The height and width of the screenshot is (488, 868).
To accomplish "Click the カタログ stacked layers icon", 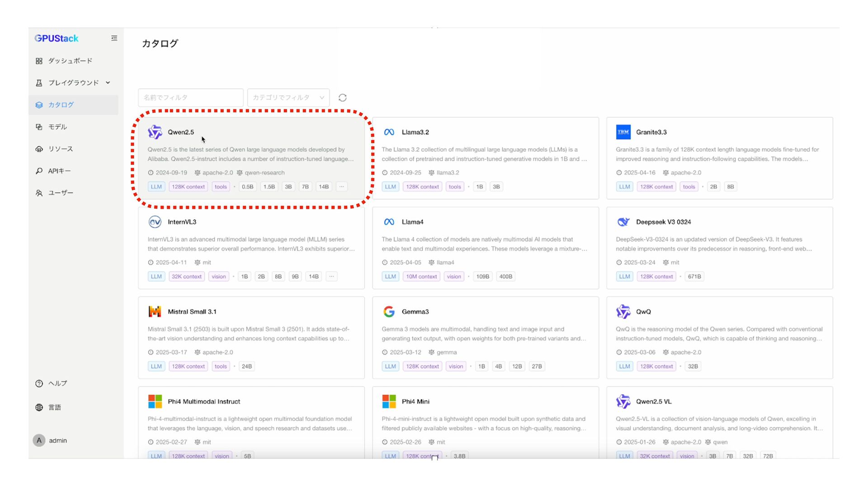I will pos(39,105).
